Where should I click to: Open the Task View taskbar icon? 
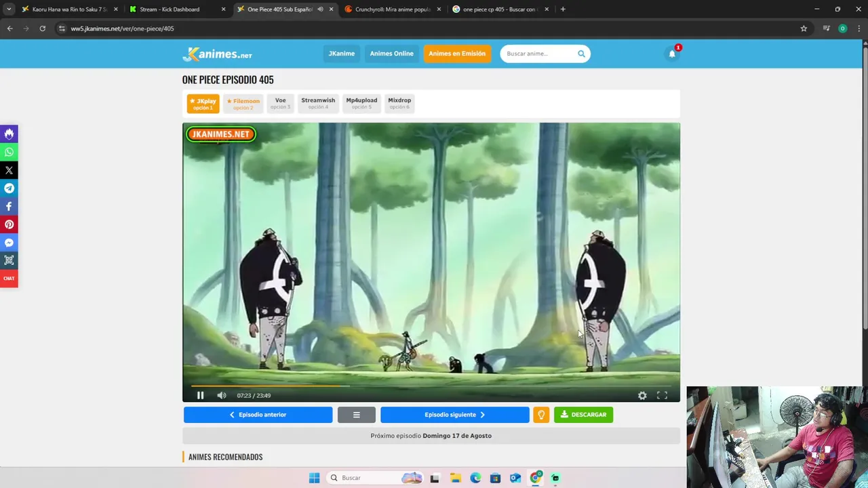[x=435, y=478]
